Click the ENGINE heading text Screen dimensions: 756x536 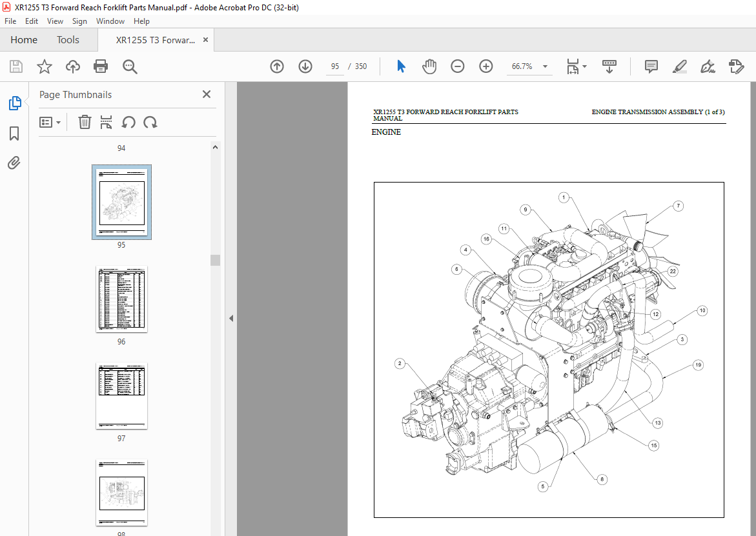[386, 132]
